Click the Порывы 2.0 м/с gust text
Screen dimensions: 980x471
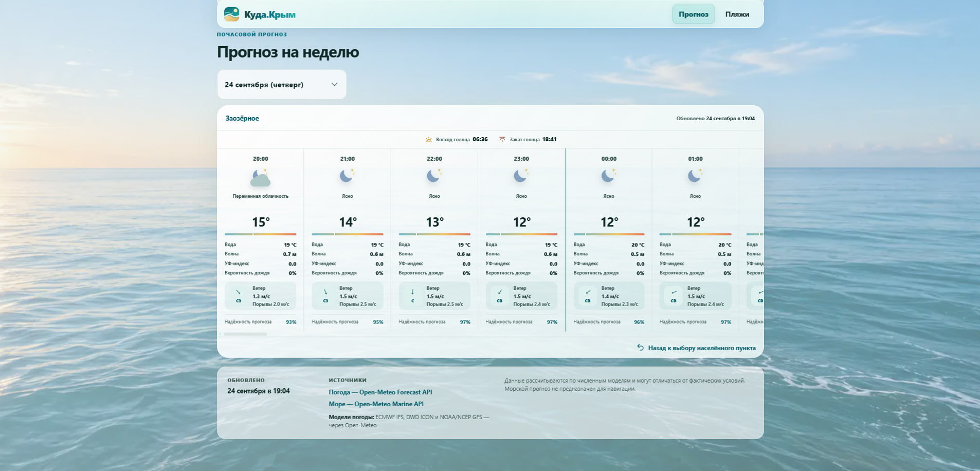pyautogui.click(x=270, y=304)
